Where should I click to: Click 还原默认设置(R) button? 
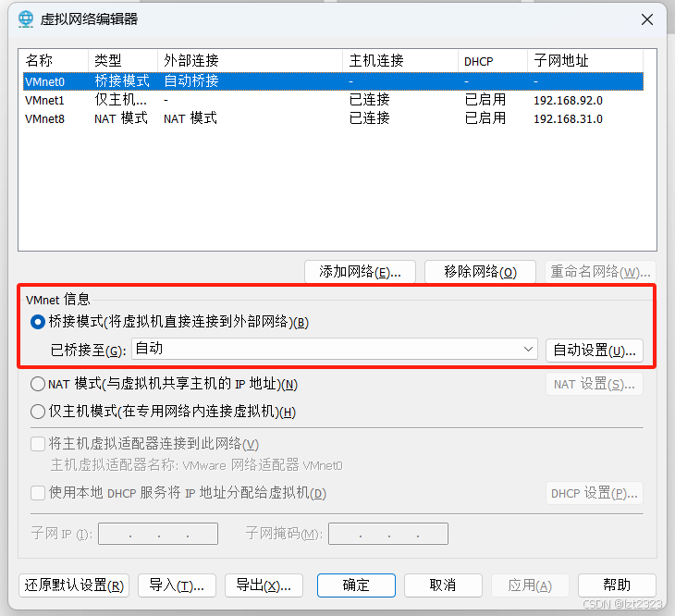click(x=74, y=585)
